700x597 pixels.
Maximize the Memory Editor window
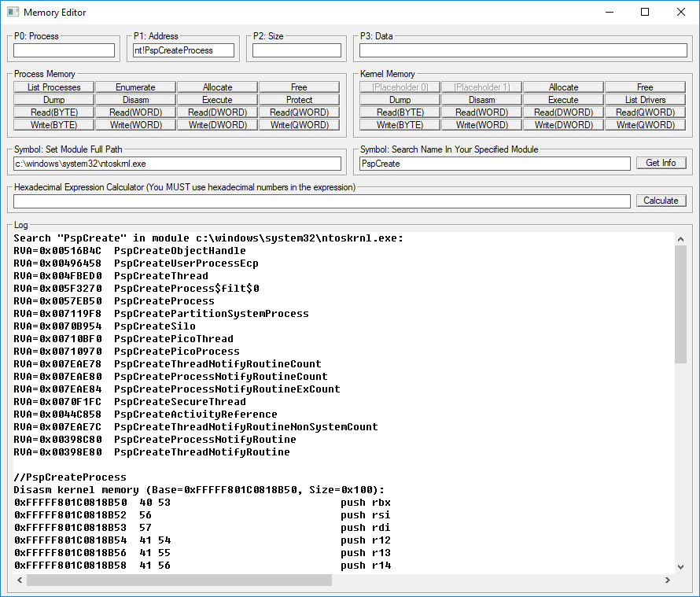click(x=645, y=12)
